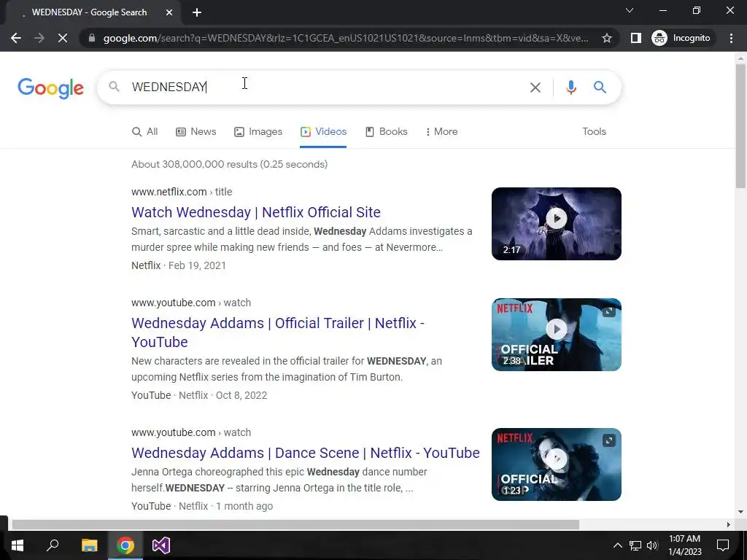Viewport: 747px width, 560px height.
Task: Bookmark this page with the star icon
Action: 606,38
